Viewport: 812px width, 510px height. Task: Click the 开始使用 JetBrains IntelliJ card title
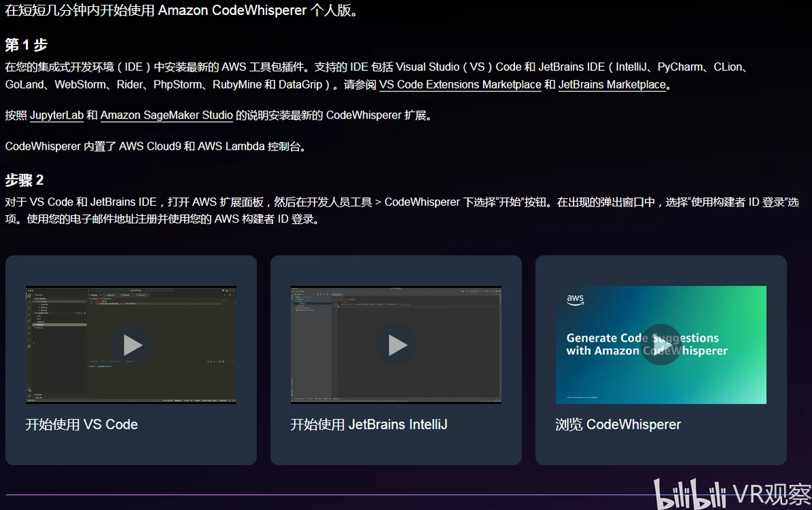(x=369, y=425)
